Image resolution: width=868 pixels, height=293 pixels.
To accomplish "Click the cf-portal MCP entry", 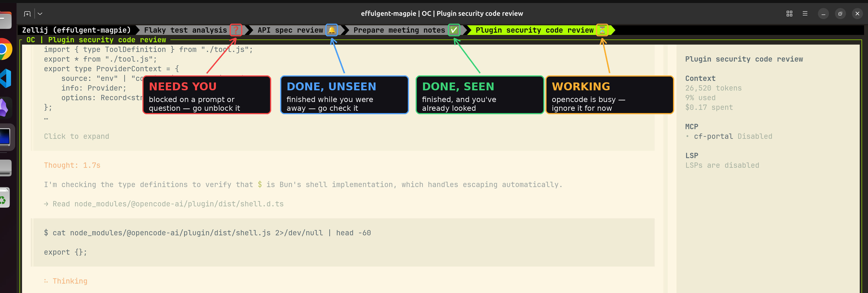I will [713, 136].
